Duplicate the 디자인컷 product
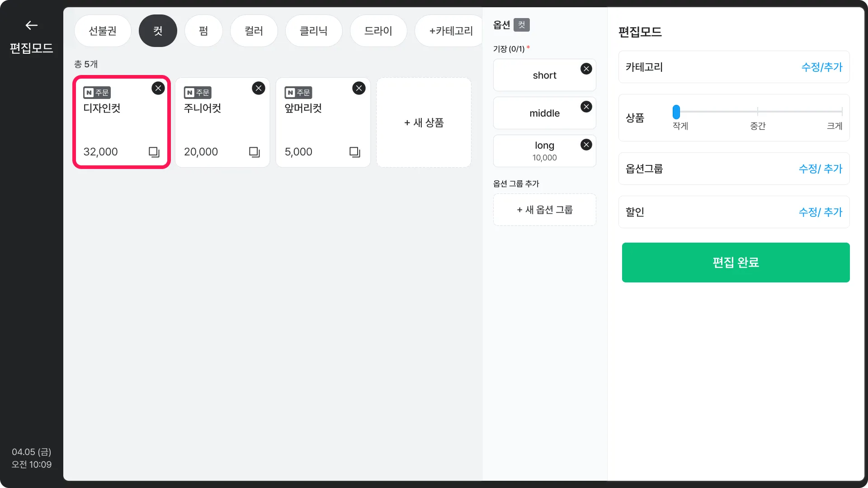 [x=154, y=152]
